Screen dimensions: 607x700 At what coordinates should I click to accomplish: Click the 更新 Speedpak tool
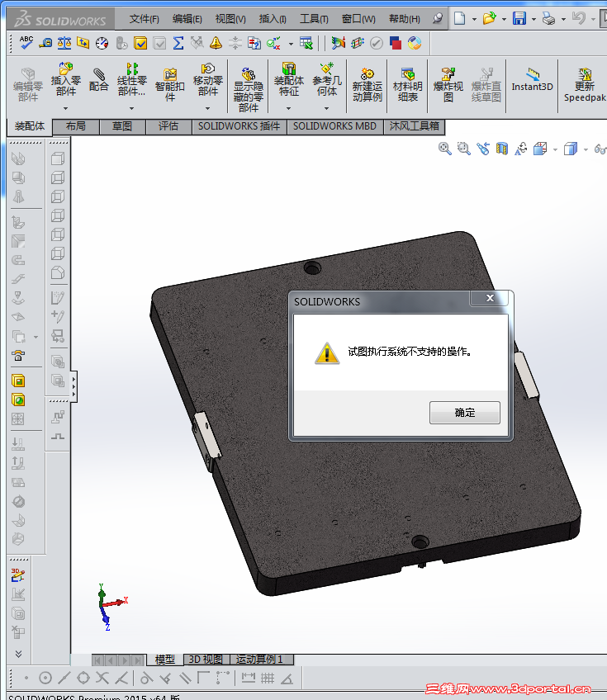584,85
